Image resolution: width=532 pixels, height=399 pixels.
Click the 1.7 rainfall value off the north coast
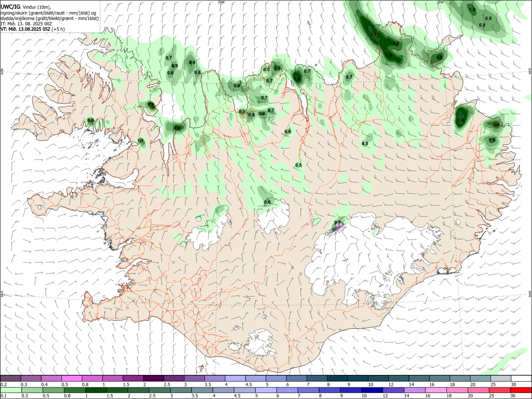373,35
